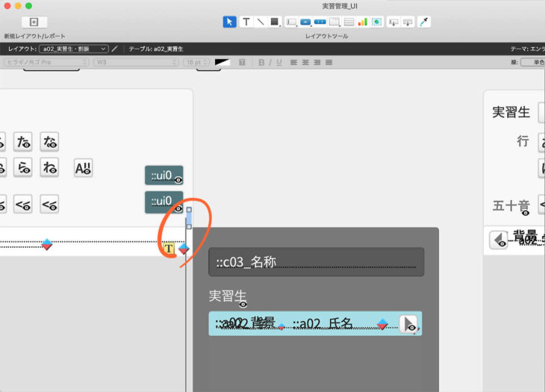The height and width of the screenshot is (392, 545).
Task: Open the font weight W3 dropdown
Action: tap(136, 62)
